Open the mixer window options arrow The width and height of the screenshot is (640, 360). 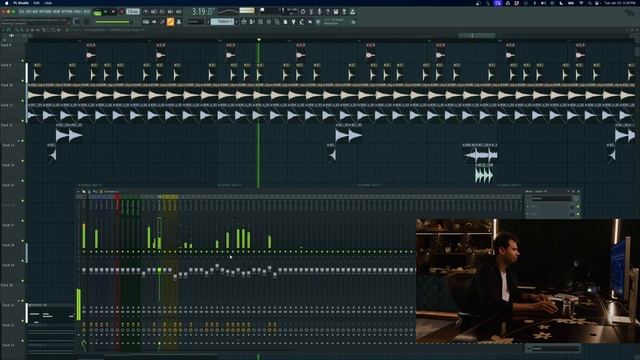(x=78, y=191)
